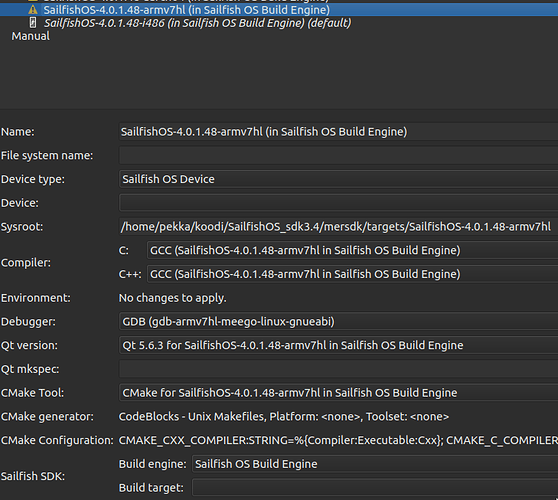The width and height of the screenshot is (558, 500).
Task: Click into the Qt mkspec field
Action: click(x=338, y=369)
